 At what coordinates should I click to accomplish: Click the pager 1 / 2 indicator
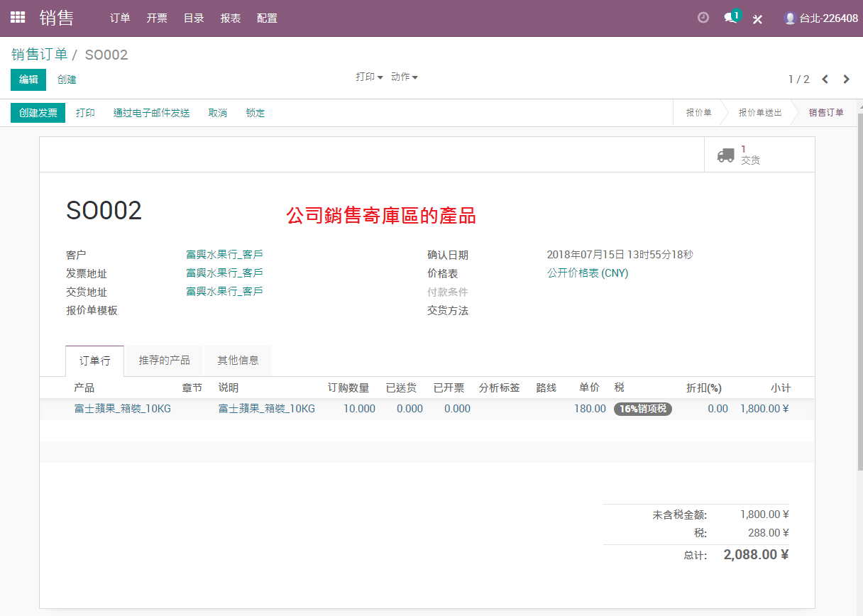click(x=799, y=79)
